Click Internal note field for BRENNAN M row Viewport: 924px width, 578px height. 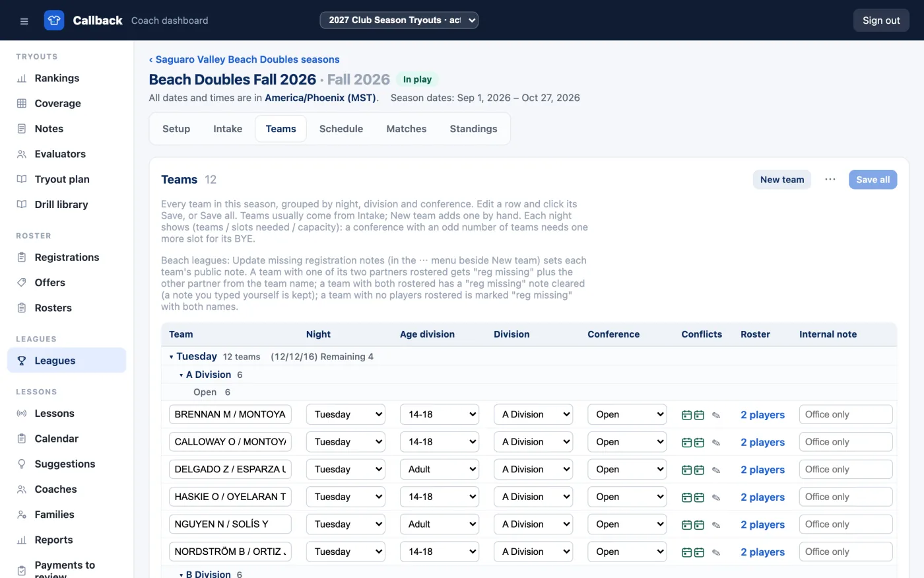point(845,415)
